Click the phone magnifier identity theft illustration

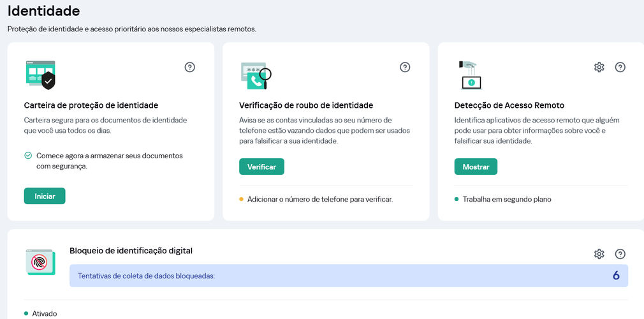pos(256,76)
